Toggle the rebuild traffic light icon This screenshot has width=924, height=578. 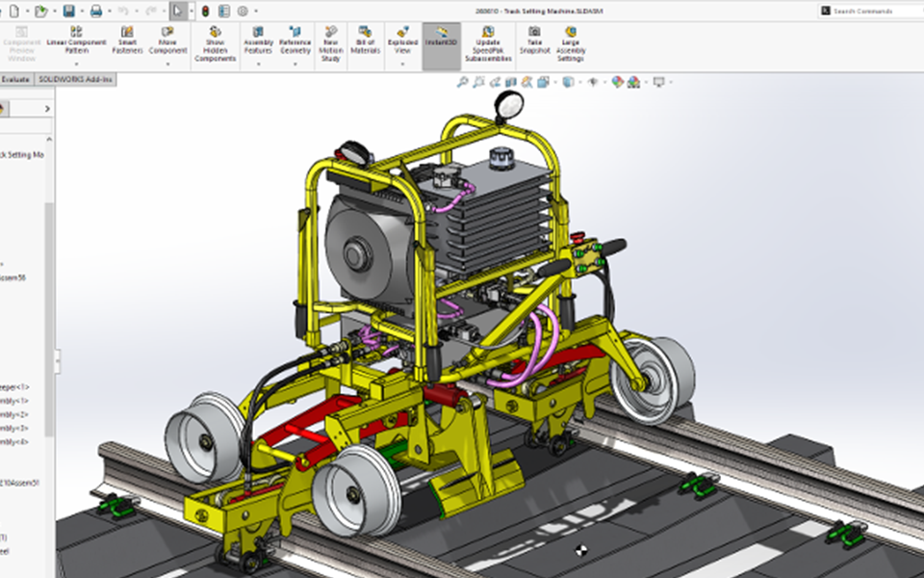(x=205, y=11)
